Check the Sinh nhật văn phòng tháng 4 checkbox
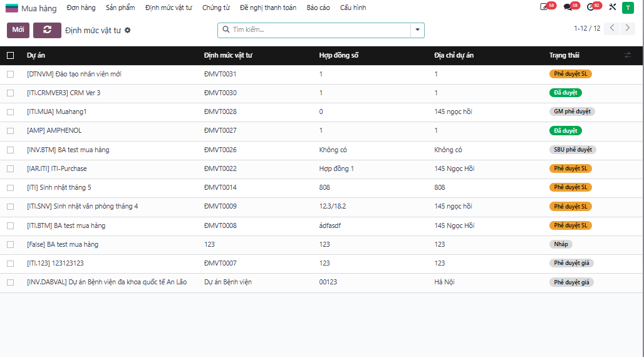 (10, 207)
